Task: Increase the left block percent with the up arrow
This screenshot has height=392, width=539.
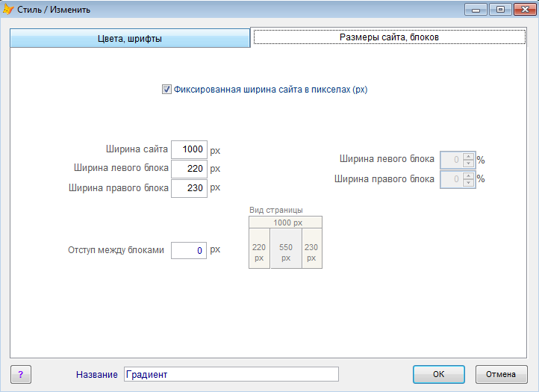Action: tap(468, 156)
